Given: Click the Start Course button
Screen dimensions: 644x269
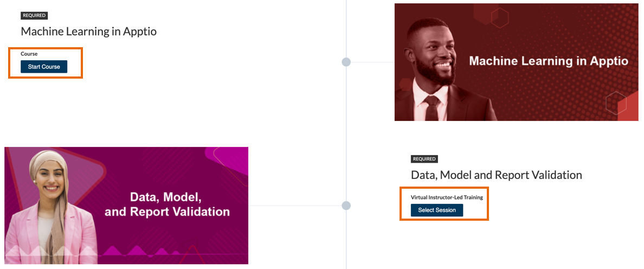Looking at the screenshot, I should pyautogui.click(x=44, y=67).
